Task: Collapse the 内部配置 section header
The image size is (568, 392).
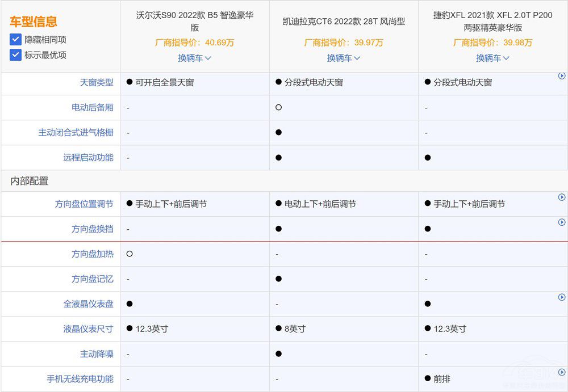Action: [28, 182]
